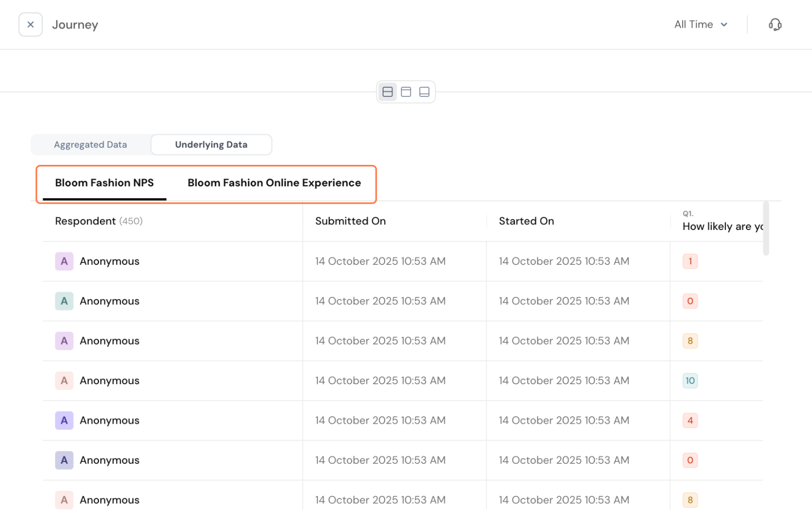
Task: Click the chevron next to All Time
Action: pyautogui.click(x=724, y=25)
